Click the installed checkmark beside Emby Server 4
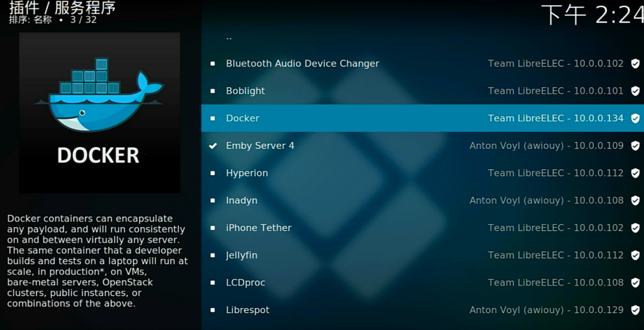644x330 pixels. coord(213,146)
